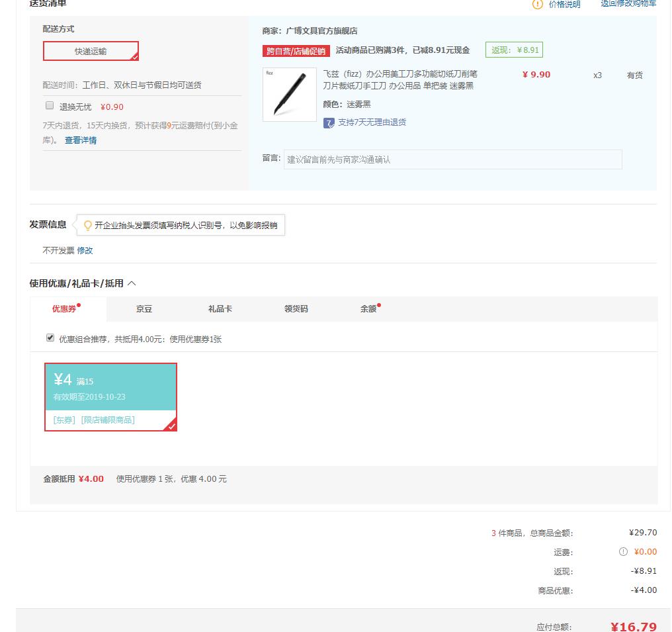Click the 返回修改购物车 link
672x632 pixels.
coord(628,3)
